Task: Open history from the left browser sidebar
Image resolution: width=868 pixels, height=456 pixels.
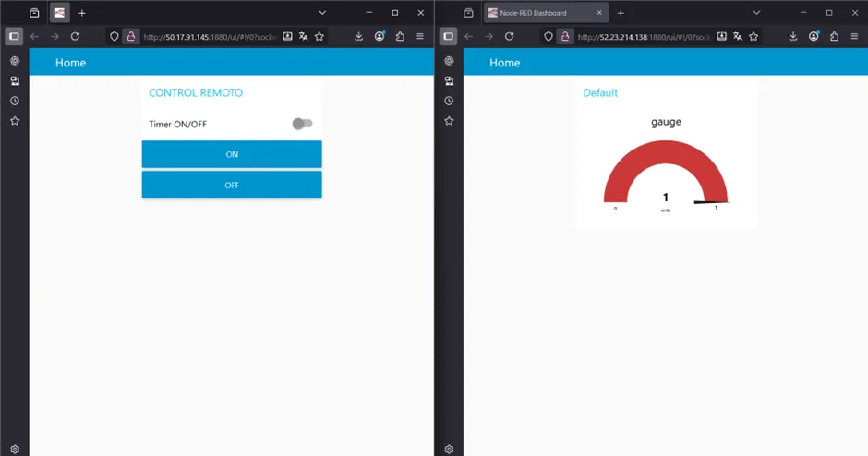Action: pos(14,101)
